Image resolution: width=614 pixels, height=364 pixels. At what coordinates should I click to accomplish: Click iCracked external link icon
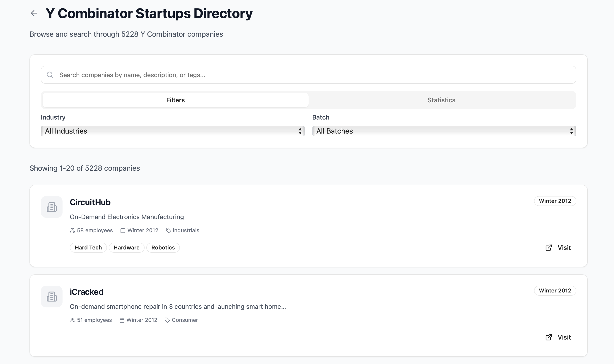click(x=549, y=337)
